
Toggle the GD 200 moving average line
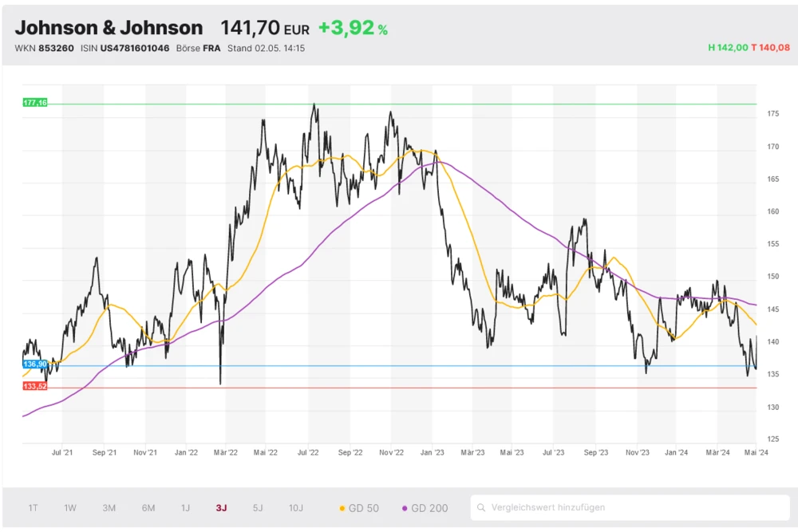click(x=426, y=507)
